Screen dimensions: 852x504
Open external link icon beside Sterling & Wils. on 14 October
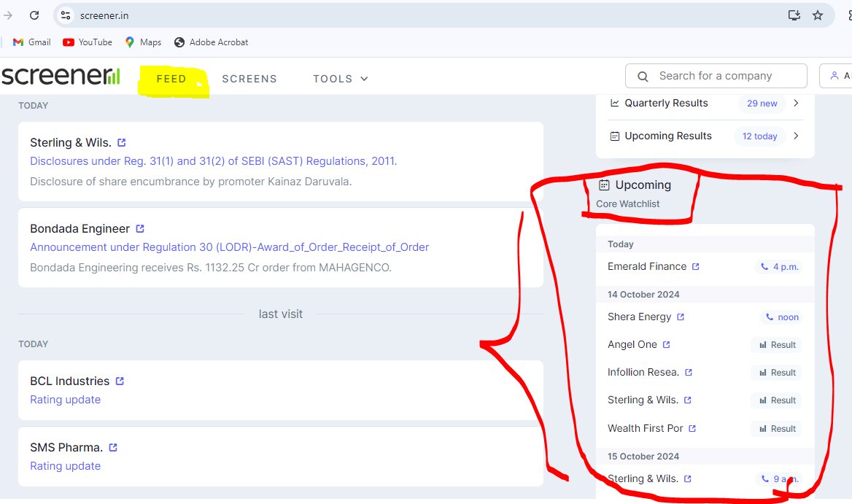coord(687,400)
